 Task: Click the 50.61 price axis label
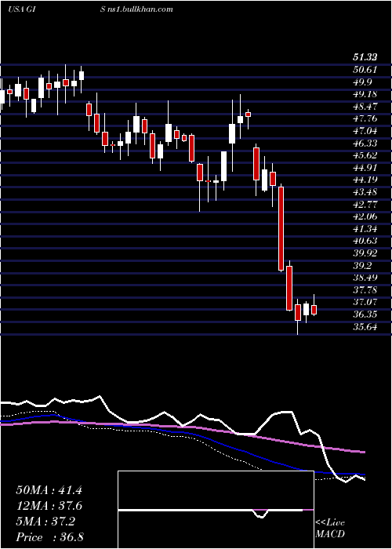pyautogui.click(x=365, y=70)
